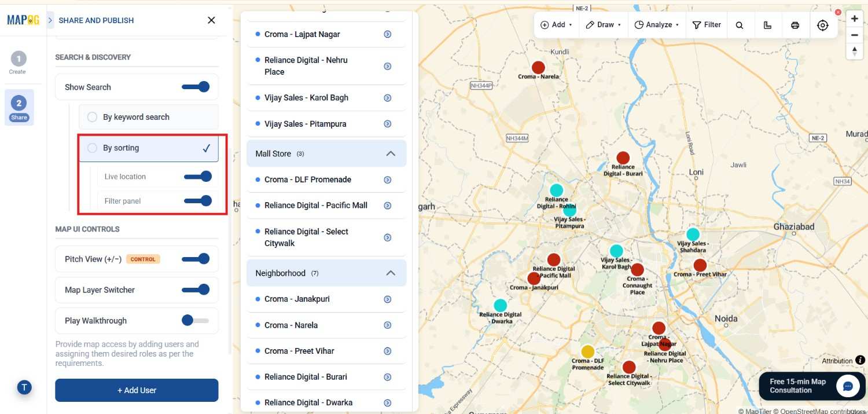Open arrow for Croma - Narela list row
Screen dimensions: 868x414
(388, 325)
